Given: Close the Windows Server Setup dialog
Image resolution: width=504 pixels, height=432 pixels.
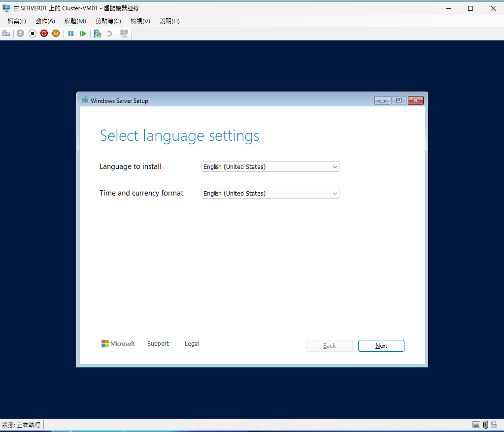Looking at the screenshot, I should click(x=416, y=100).
